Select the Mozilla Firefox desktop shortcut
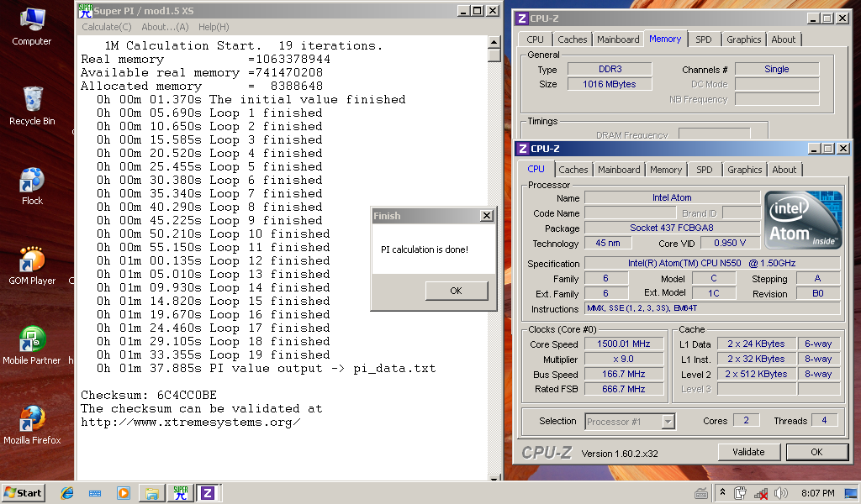Image resolution: width=861 pixels, height=504 pixels. [x=32, y=426]
